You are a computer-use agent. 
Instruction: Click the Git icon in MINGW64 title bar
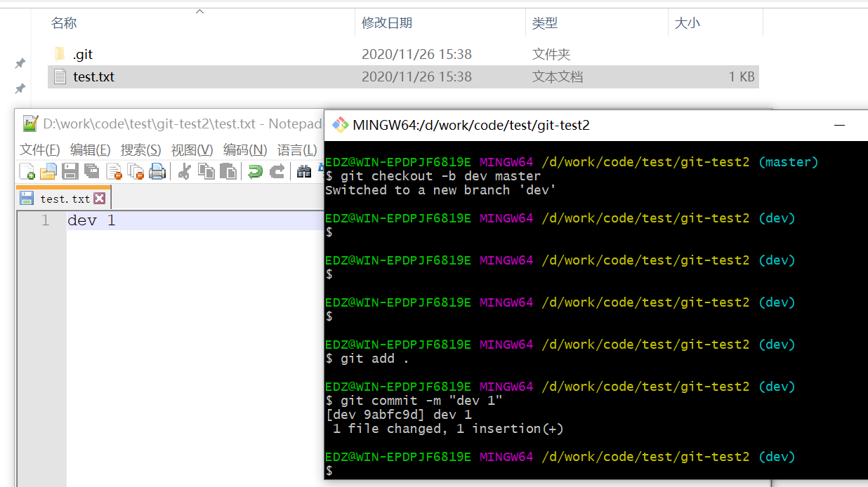coord(341,125)
